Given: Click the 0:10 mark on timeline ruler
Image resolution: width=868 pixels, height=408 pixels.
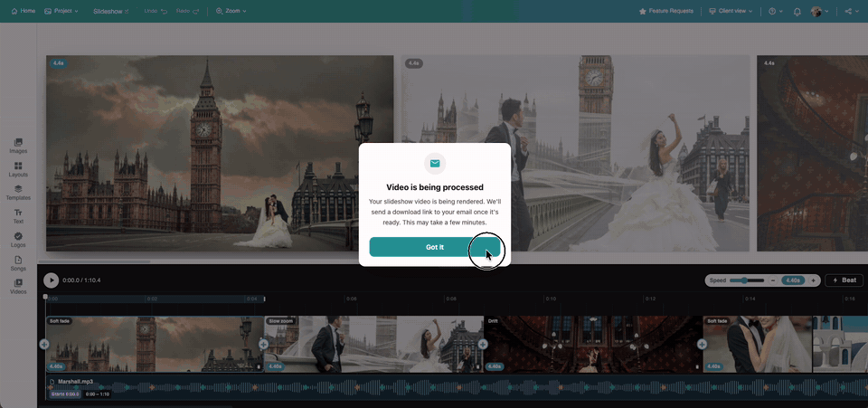Looking at the screenshot, I should pyautogui.click(x=551, y=299).
